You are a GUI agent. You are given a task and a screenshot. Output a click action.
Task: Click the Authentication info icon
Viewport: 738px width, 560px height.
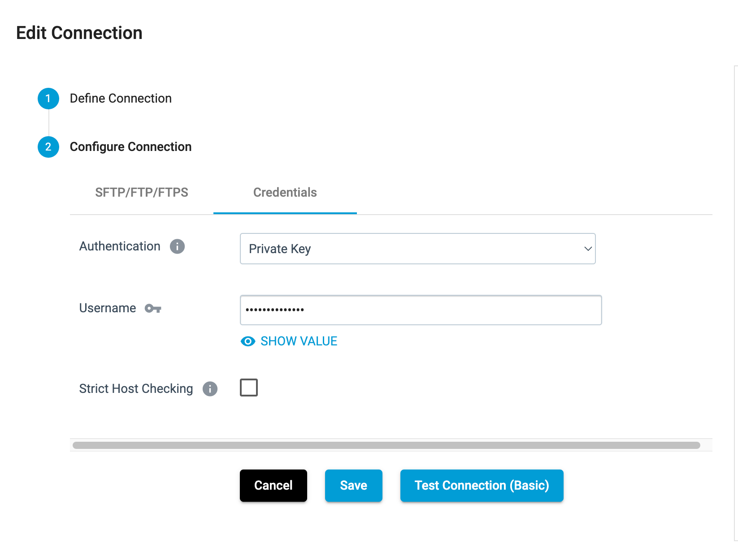pos(177,246)
